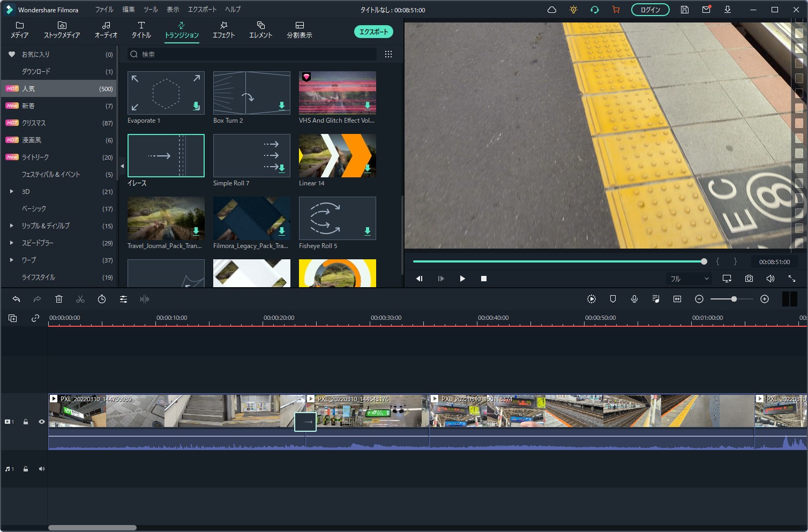The width and height of the screenshot is (808, 532).
Task: Click the undo arrow in timeline toolbar
Action: [16, 299]
